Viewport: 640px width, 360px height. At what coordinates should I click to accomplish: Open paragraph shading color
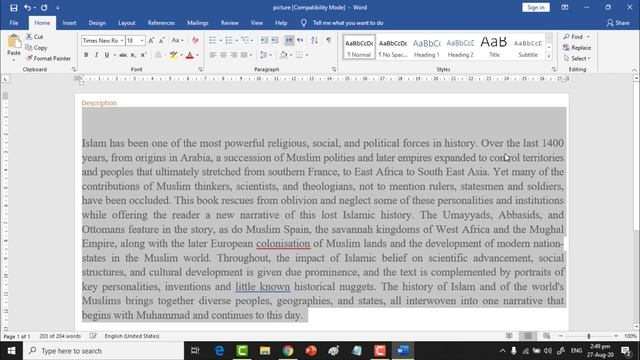(284, 55)
